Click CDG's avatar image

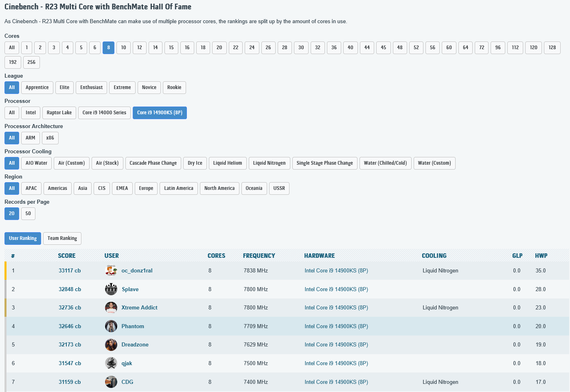[111, 382]
